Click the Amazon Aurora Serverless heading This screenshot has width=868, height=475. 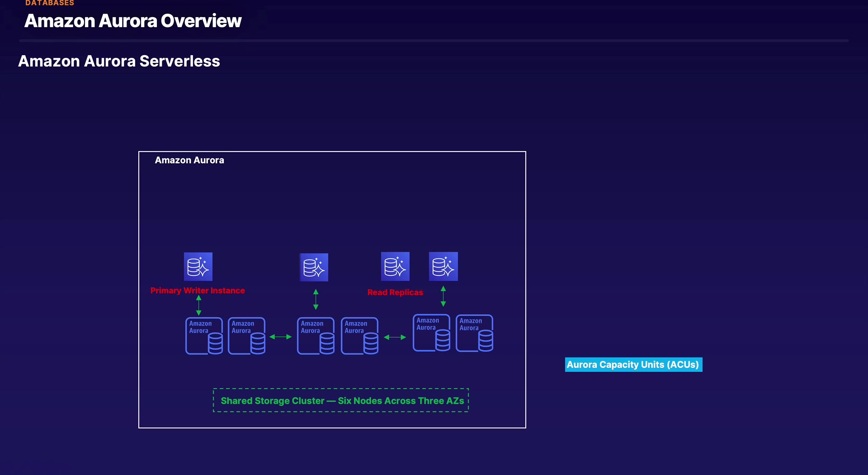pyautogui.click(x=119, y=61)
